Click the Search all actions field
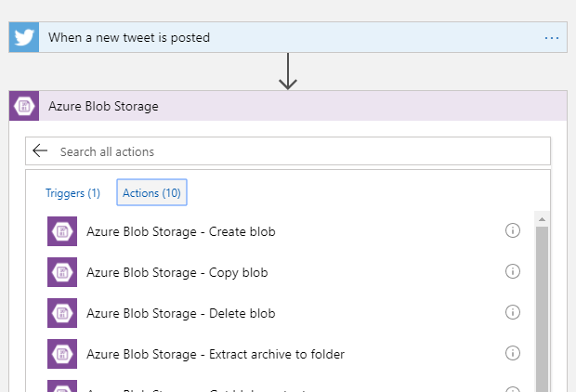The height and width of the screenshot is (392, 576). pos(297,150)
